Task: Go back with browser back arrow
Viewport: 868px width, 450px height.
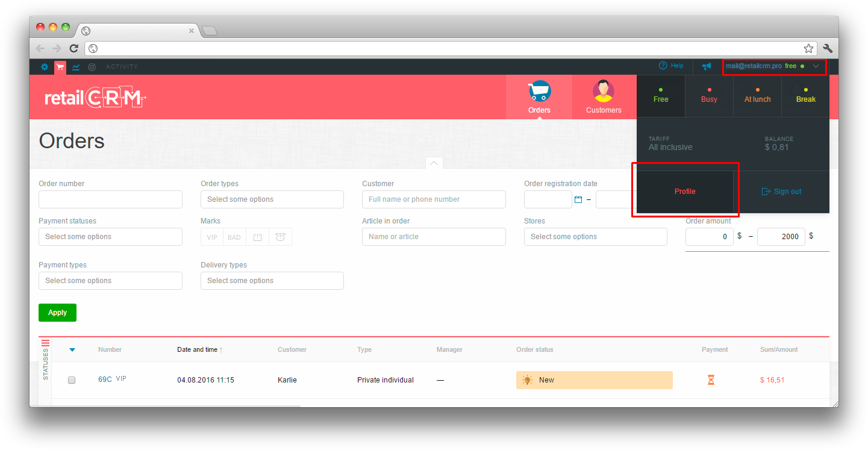Action: coord(40,48)
